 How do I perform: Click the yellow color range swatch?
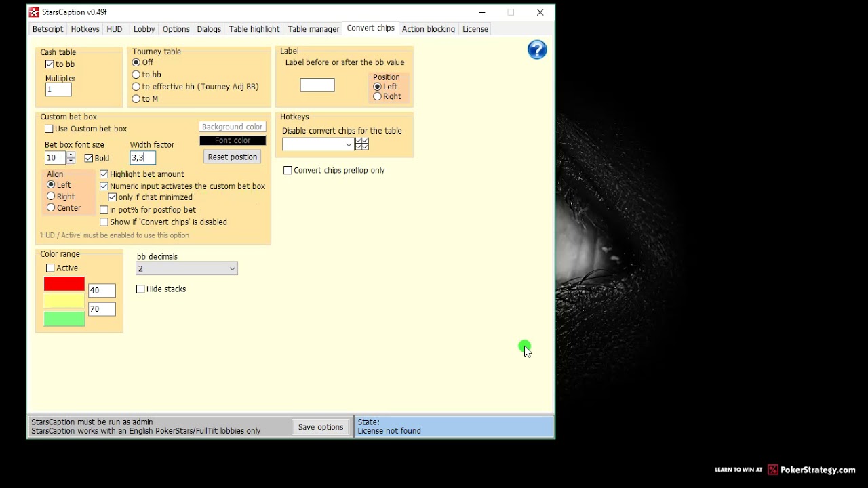64,301
